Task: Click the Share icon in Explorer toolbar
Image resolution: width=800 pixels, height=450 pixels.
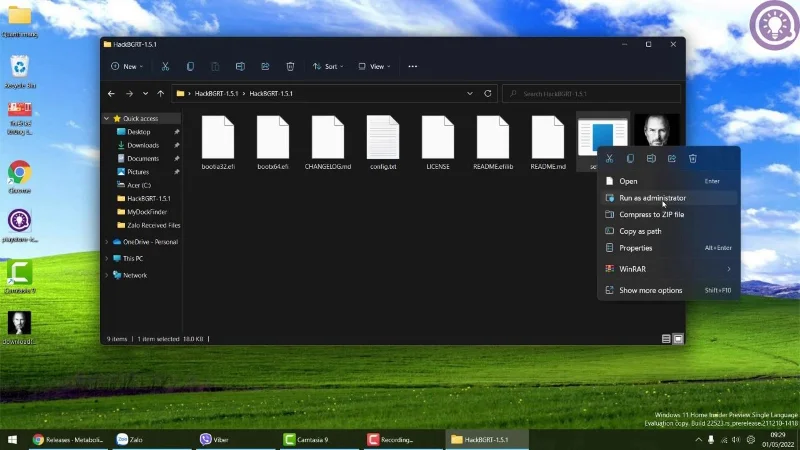Action: (x=265, y=66)
